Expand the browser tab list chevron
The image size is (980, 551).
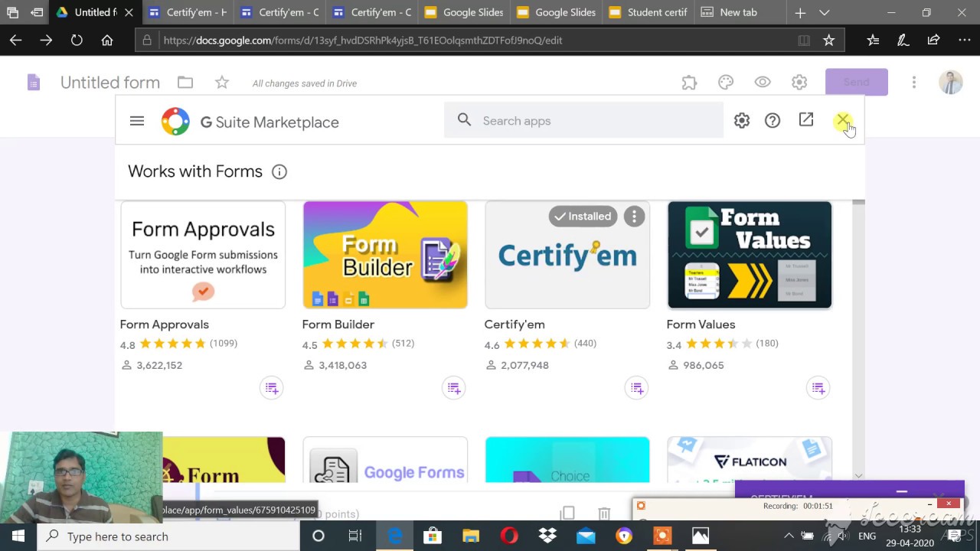point(824,13)
